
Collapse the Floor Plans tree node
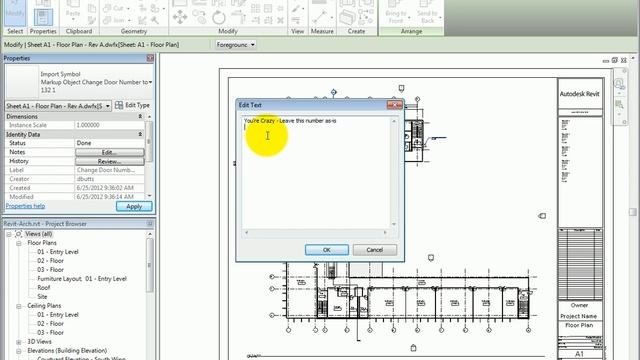19,243
